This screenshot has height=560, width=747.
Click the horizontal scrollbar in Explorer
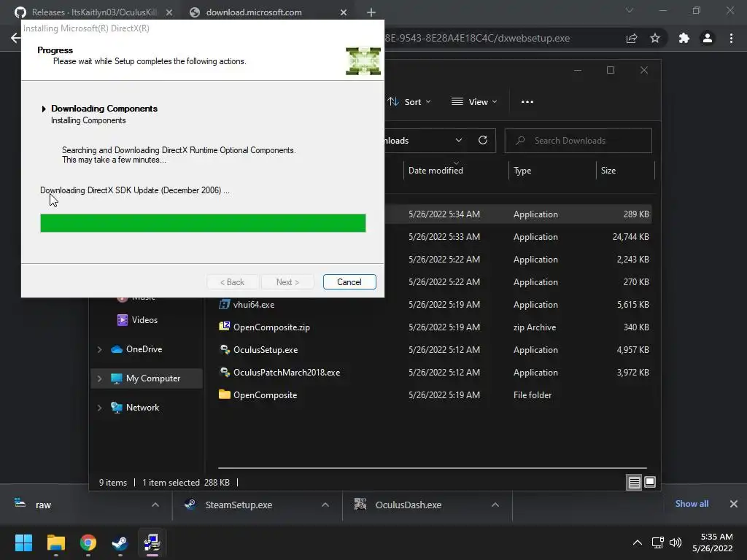432,468
